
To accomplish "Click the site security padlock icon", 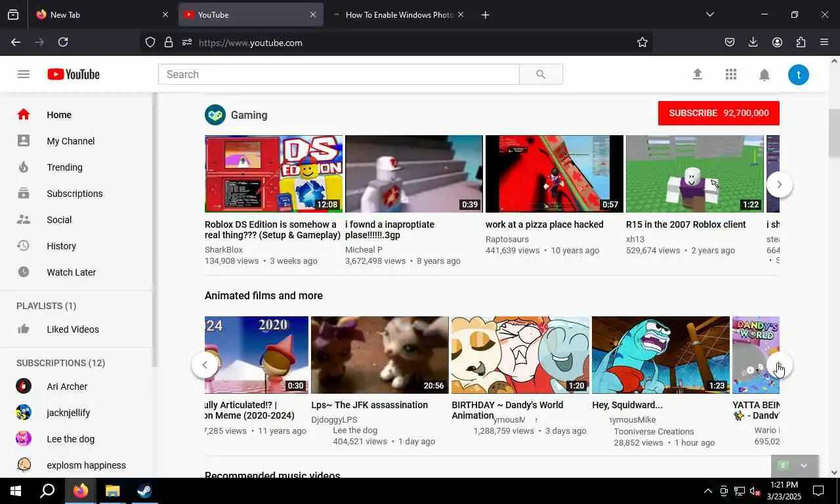I will point(169,42).
